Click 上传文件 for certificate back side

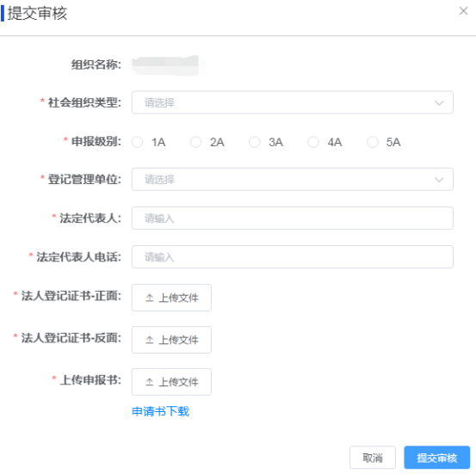(x=171, y=340)
